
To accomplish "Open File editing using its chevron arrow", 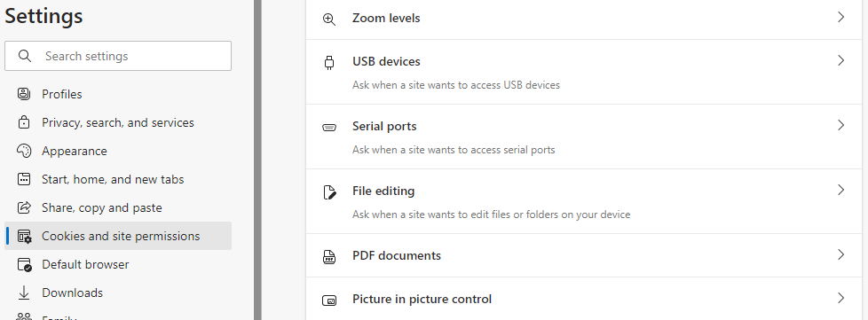I will [840, 190].
